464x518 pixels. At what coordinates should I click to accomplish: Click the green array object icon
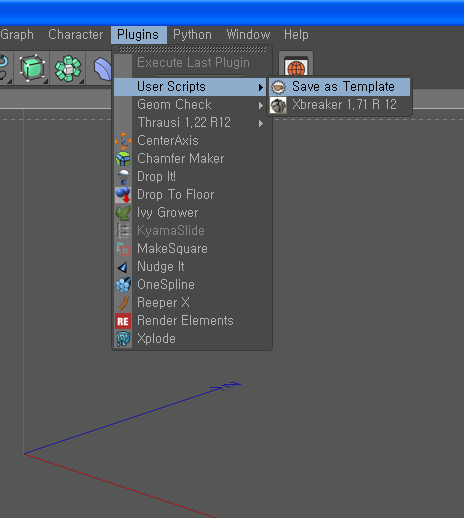point(68,68)
